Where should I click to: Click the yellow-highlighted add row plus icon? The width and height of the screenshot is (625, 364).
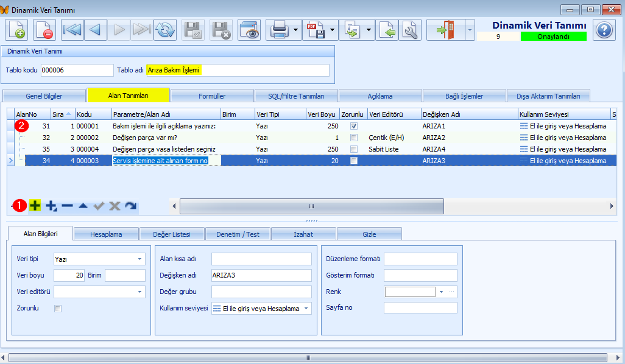click(35, 206)
